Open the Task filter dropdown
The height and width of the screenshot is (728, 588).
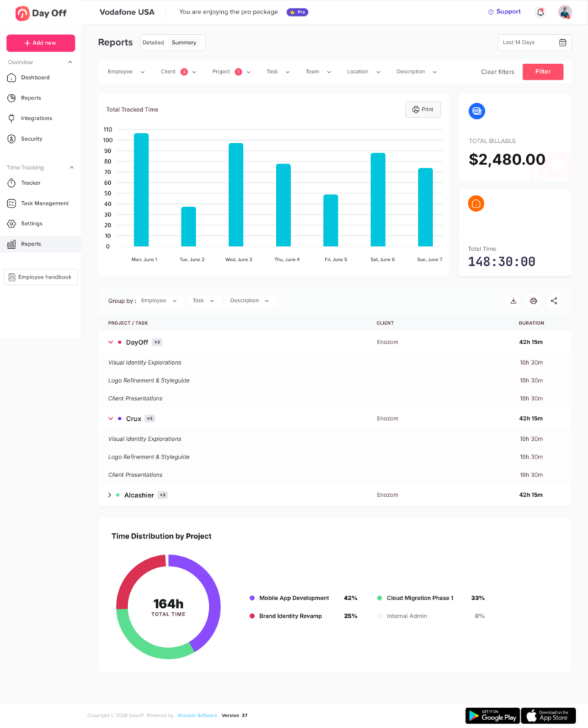coord(278,72)
